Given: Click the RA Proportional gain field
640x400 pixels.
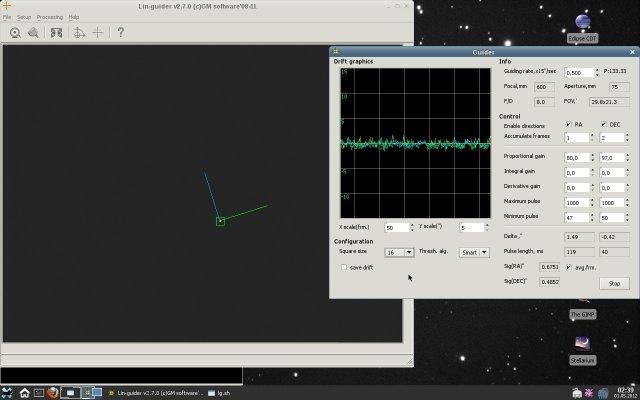Looking at the screenshot, I should (575, 157).
